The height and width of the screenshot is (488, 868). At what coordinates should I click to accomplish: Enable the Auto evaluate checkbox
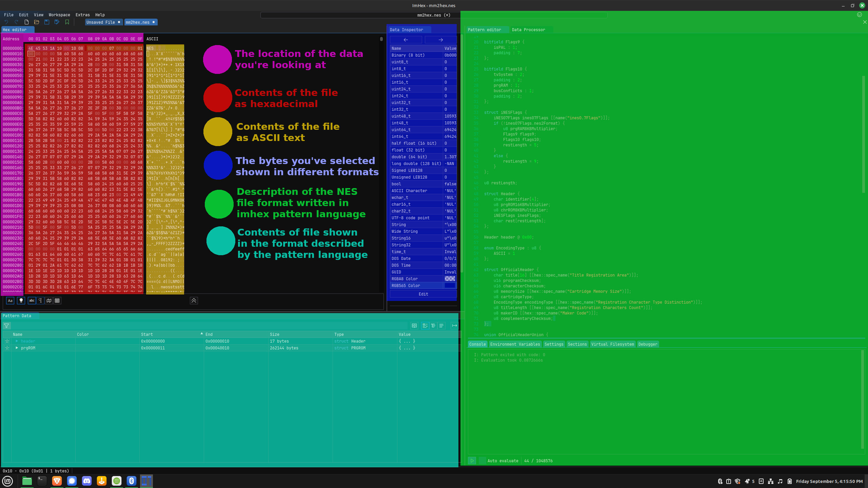[x=482, y=461]
